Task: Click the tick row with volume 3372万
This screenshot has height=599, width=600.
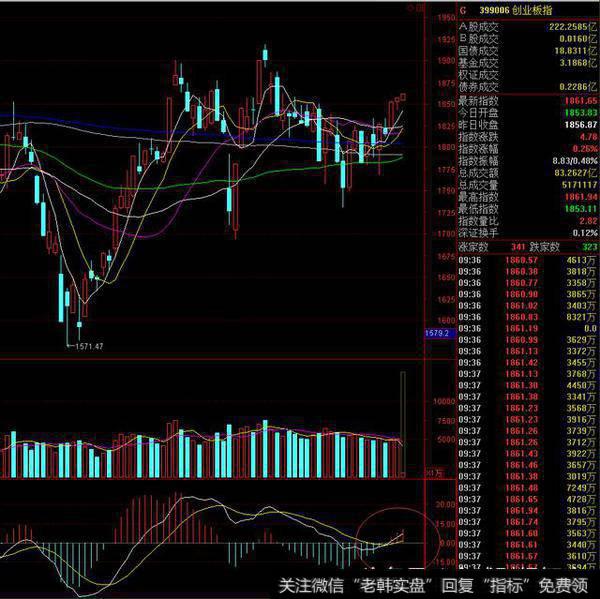Action: coord(528,351)
